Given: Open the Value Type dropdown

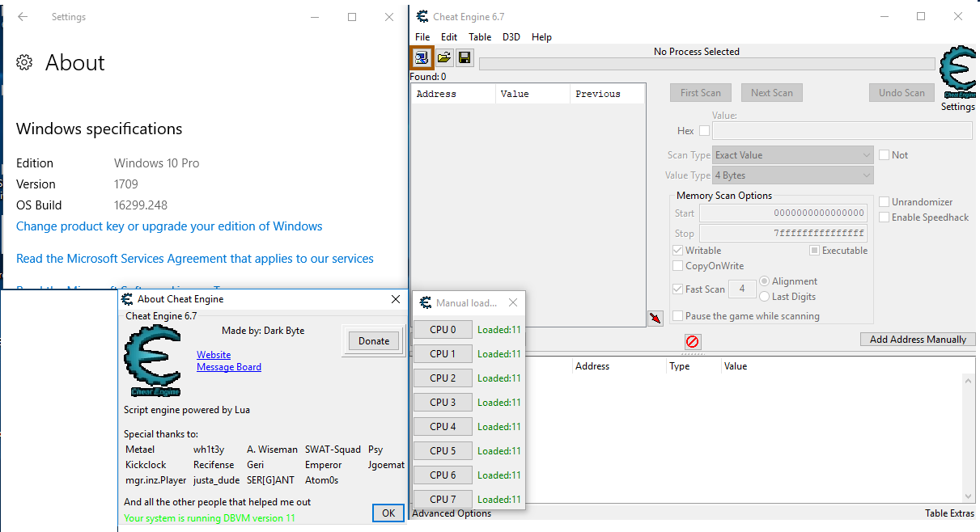Looking at the screenshot, I should coord(792,175).
